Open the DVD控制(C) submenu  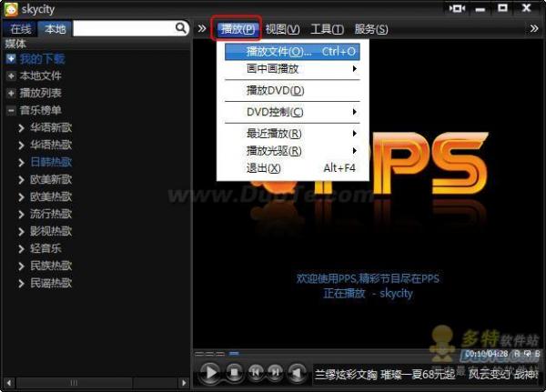click(x=292, y=112)
